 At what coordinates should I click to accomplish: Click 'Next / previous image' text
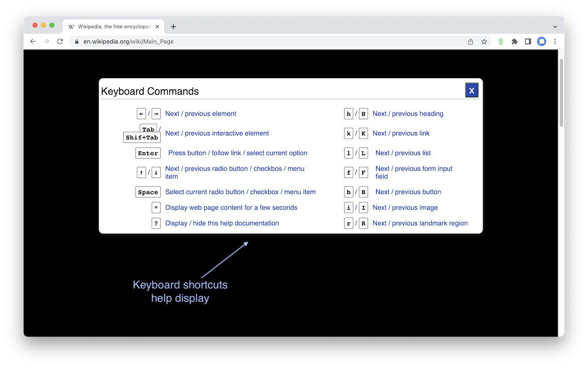tap(405, 208)
